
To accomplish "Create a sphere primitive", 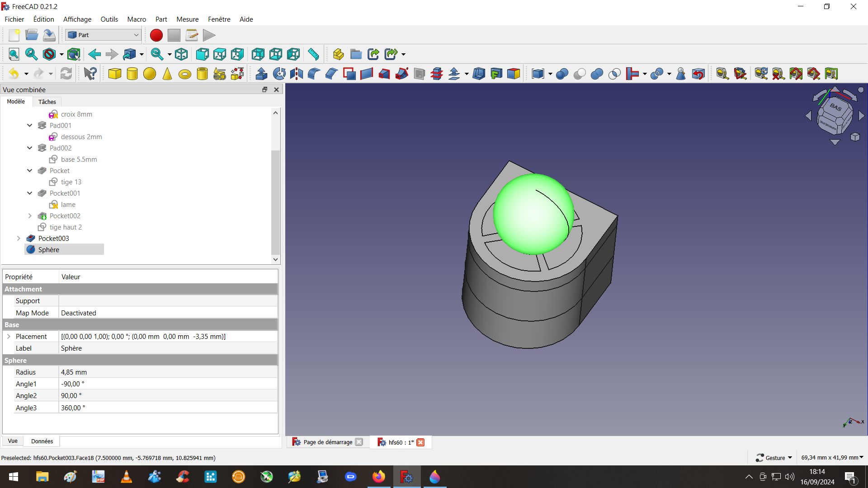I will coord(150,74).
